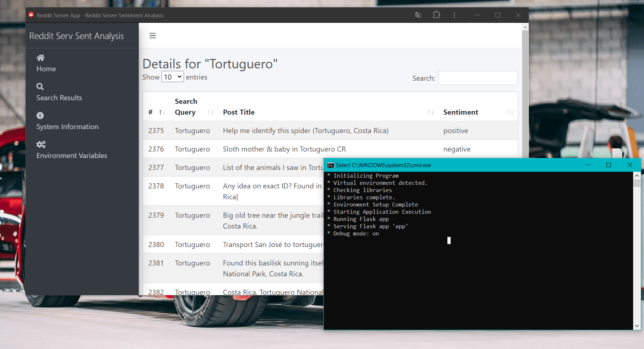
Task: Expand the Show entries dropdown
Action: point(172,77)
